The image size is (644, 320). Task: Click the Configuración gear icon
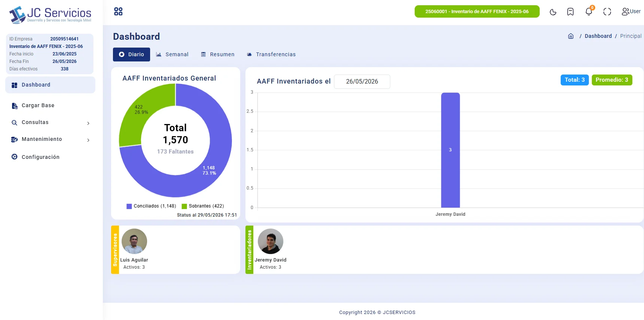[14, 157]
